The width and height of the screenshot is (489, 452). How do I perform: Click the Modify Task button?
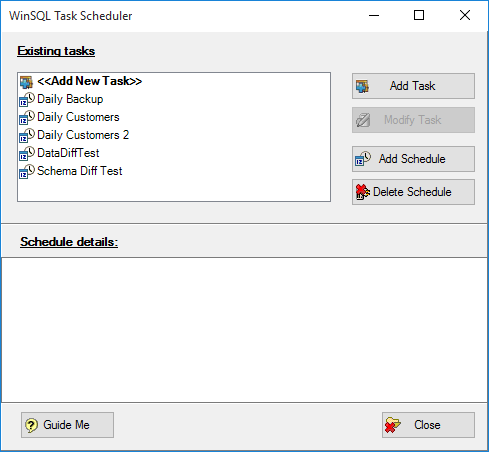(413, 120)
